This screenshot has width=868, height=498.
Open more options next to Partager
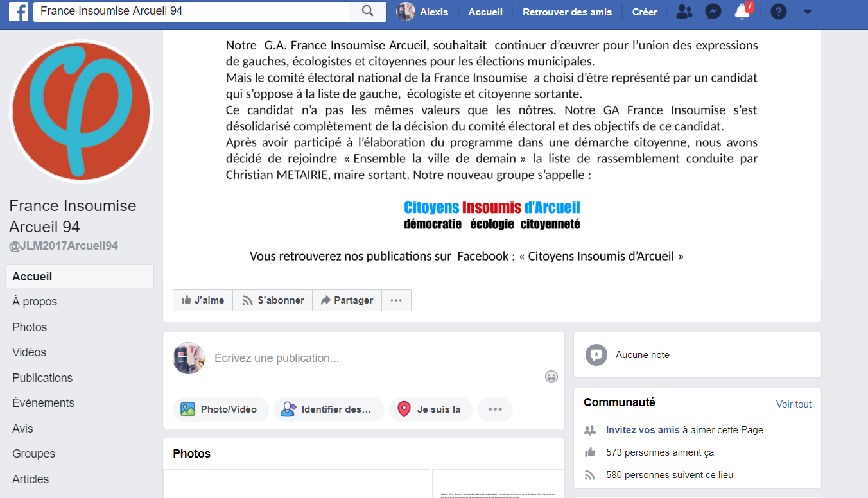pyautogui.click(x=396, y=300)
